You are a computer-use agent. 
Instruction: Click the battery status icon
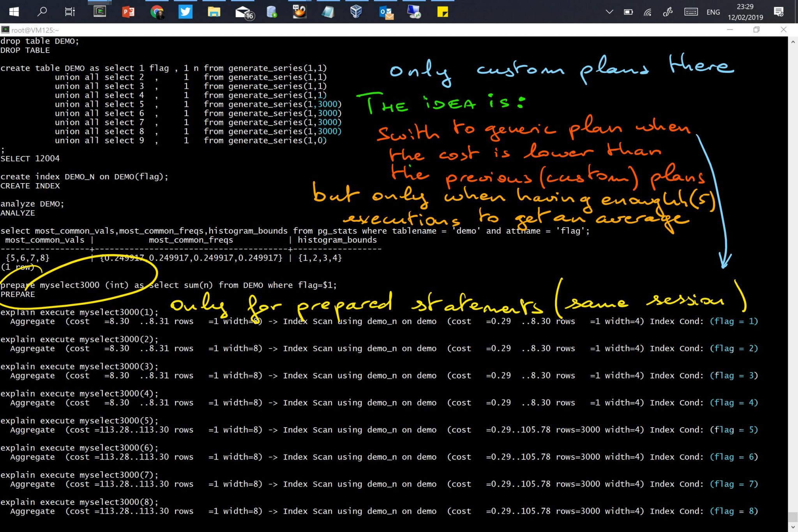tap(629, 12)
